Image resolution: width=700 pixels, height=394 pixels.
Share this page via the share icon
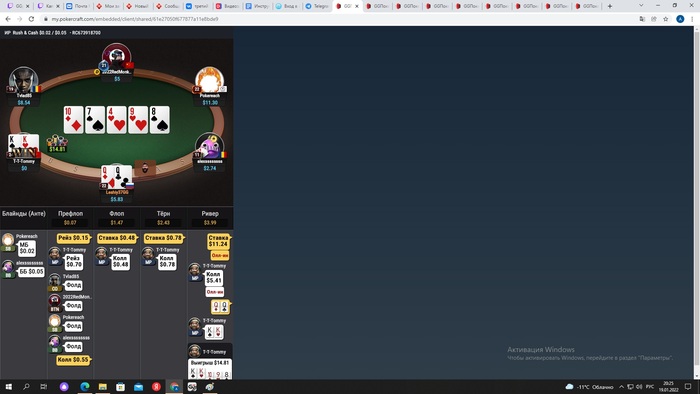coord(654,19)
